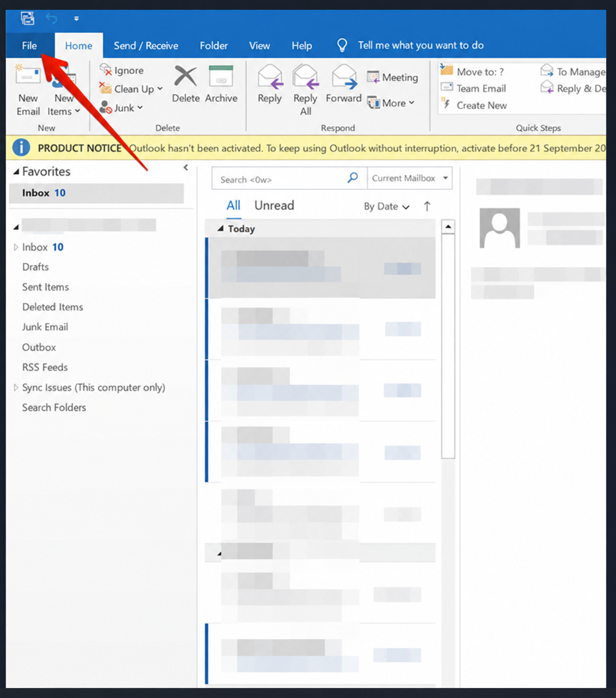Create a New Email

28,90
